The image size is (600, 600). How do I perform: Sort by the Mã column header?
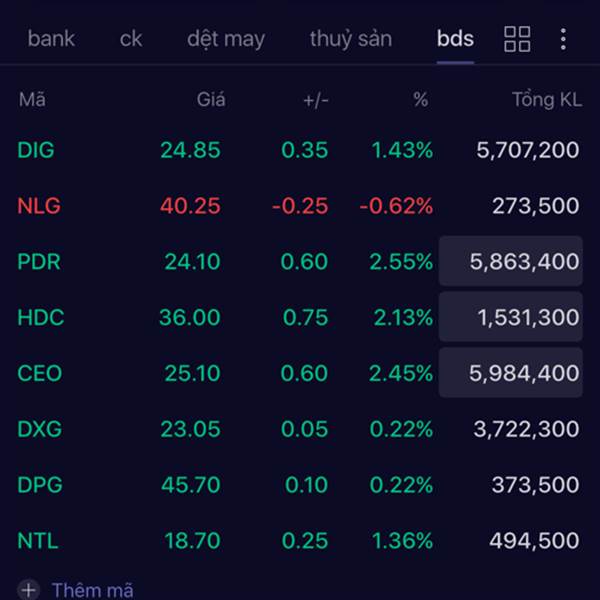coord(31,99)
